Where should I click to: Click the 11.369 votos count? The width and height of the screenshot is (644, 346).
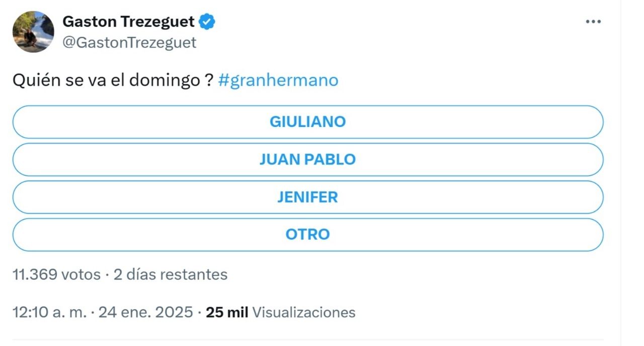(x=56, y=274)
